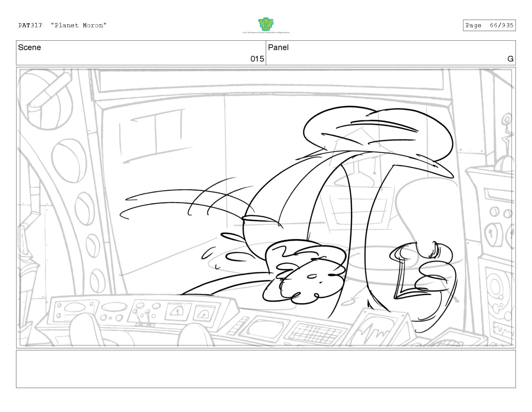Image resolution: width=532 pixels, height=412 pixels.
Task: Click the copyright line under the logo
Action: click(x=266, y=33)
